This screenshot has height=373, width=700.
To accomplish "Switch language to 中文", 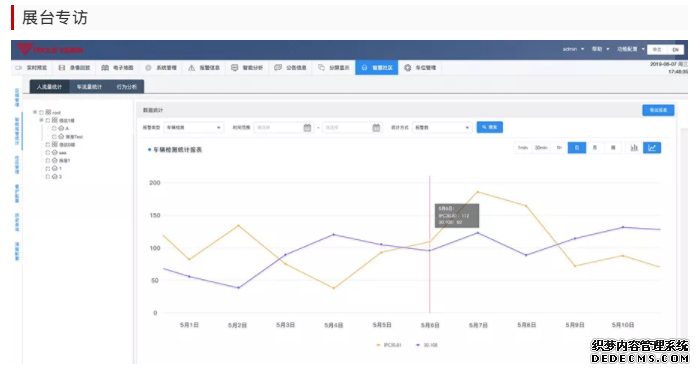I will 657,50.
